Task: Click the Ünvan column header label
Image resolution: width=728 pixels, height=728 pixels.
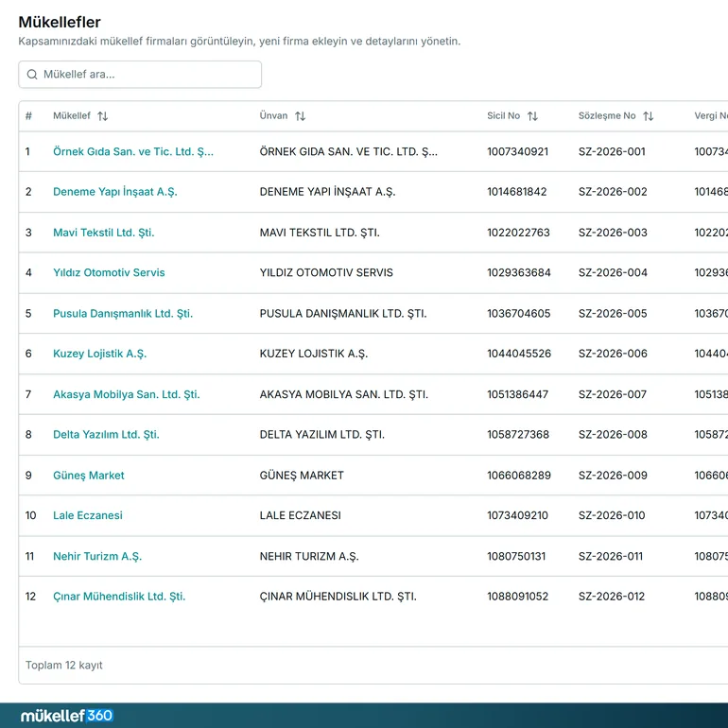Action: (x=273, y=115)
